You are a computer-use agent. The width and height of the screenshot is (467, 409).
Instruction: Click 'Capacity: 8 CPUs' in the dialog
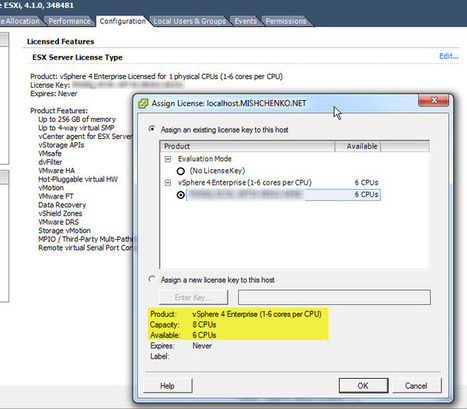click(183, 325)
